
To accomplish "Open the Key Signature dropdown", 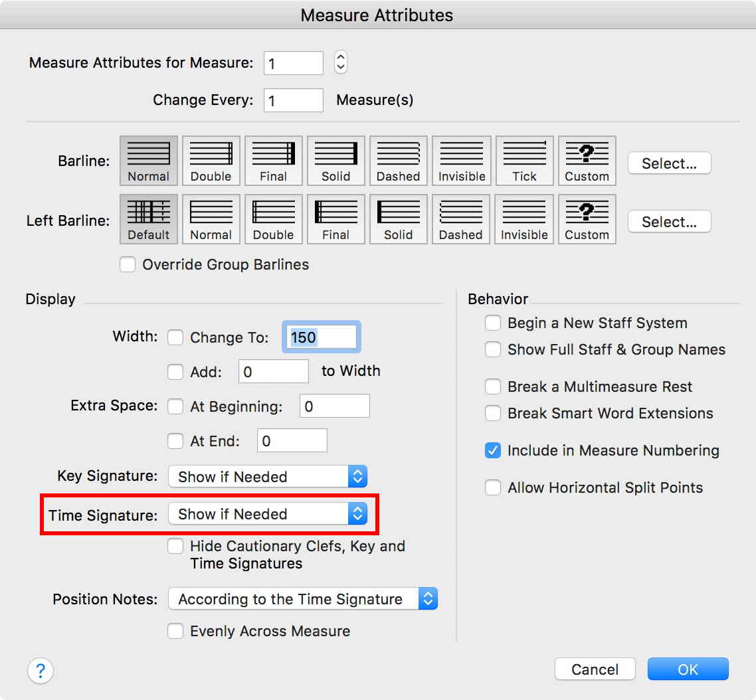I will tap(267, 477).
